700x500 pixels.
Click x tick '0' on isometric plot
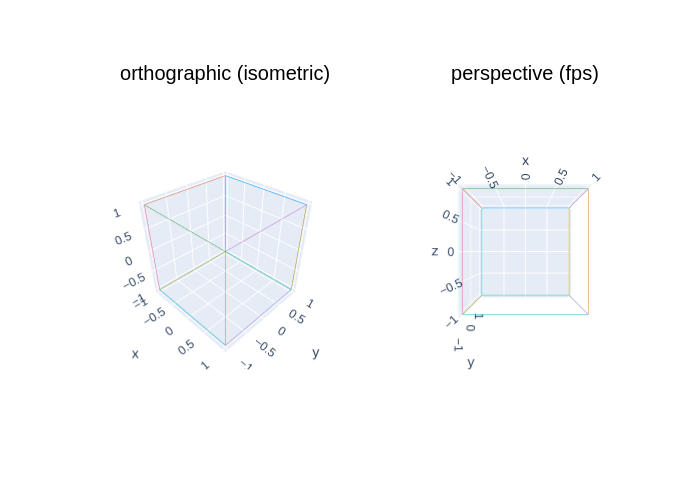[169, 331]
